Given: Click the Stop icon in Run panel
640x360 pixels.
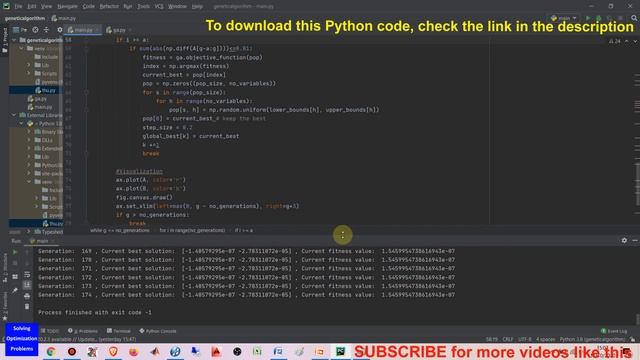Looking at the screenshot, I should pos(15,264).
